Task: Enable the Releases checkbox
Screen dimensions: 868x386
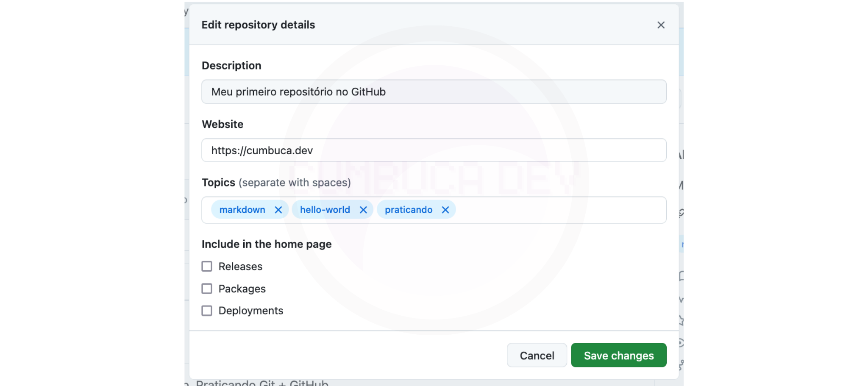Action: point(207,267)
